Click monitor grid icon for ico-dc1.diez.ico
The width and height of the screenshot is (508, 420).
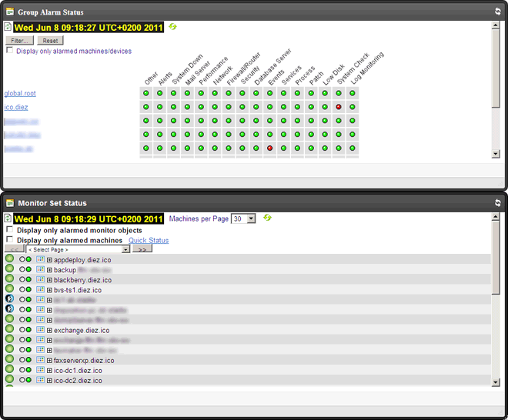(x=40, y=369)
